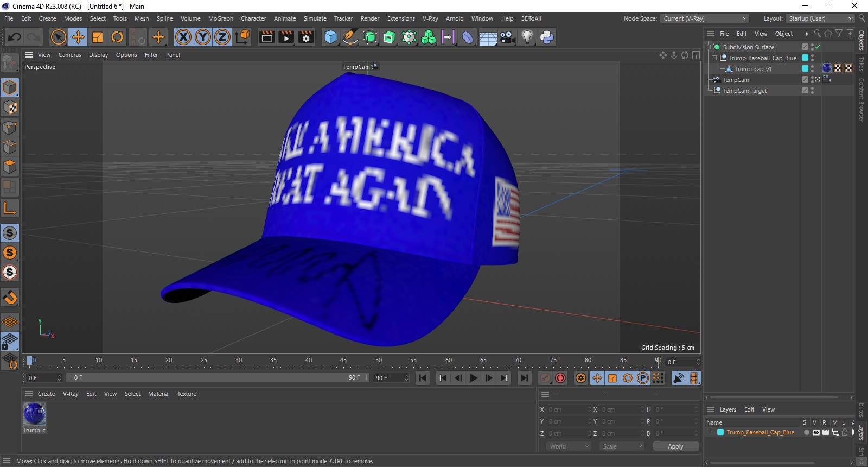
Task: Add a Camera object
Action: (x=507, y=37)
